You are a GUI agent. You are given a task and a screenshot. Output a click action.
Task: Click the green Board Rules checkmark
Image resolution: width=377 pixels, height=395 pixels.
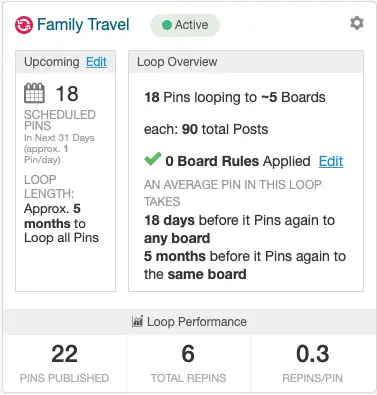tap(153, 159)
